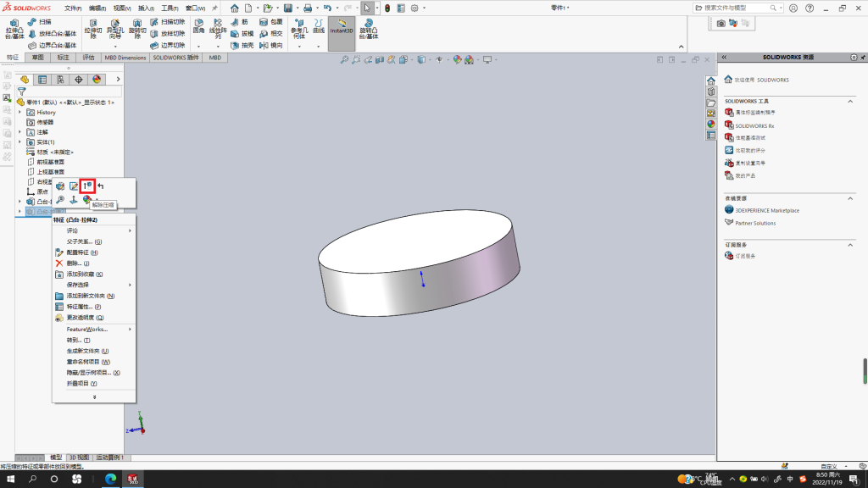This screenshot has height=488, width=868.
Task: Expand the 实体(1) solid bodies node
Action: [x=20, y=142]
